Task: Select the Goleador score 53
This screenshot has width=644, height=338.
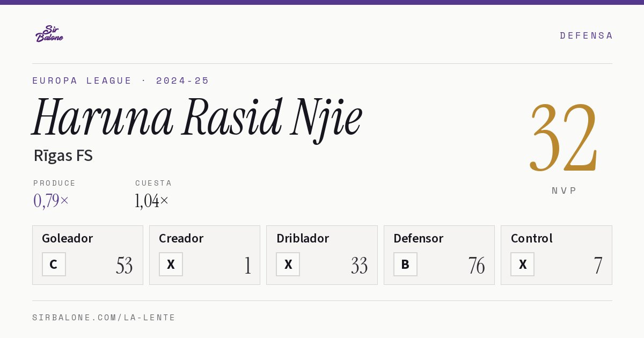Action: point(124,265)
